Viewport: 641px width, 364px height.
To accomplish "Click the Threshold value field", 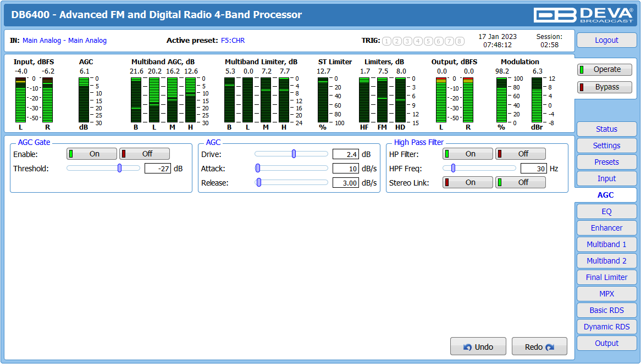I will (x=158, y=169).
